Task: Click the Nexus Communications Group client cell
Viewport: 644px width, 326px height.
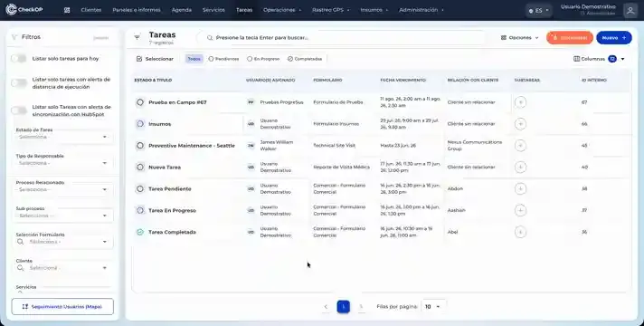Action: pyautogui.click(x=474, y=146)
